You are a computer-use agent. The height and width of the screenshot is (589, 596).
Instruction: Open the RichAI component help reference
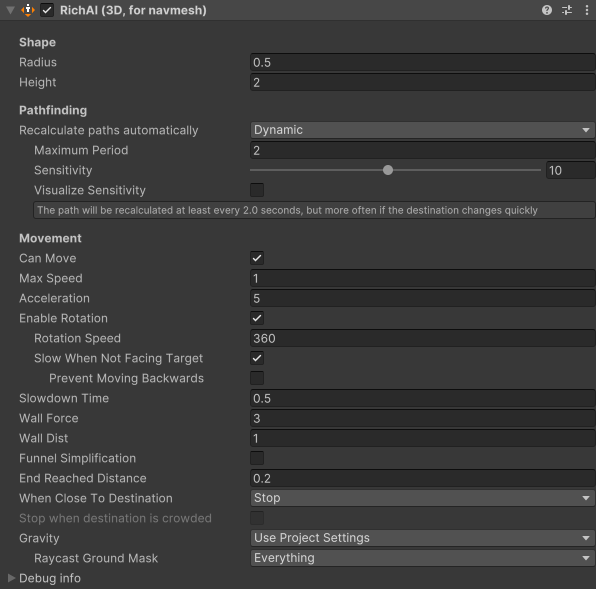point(547,10)
